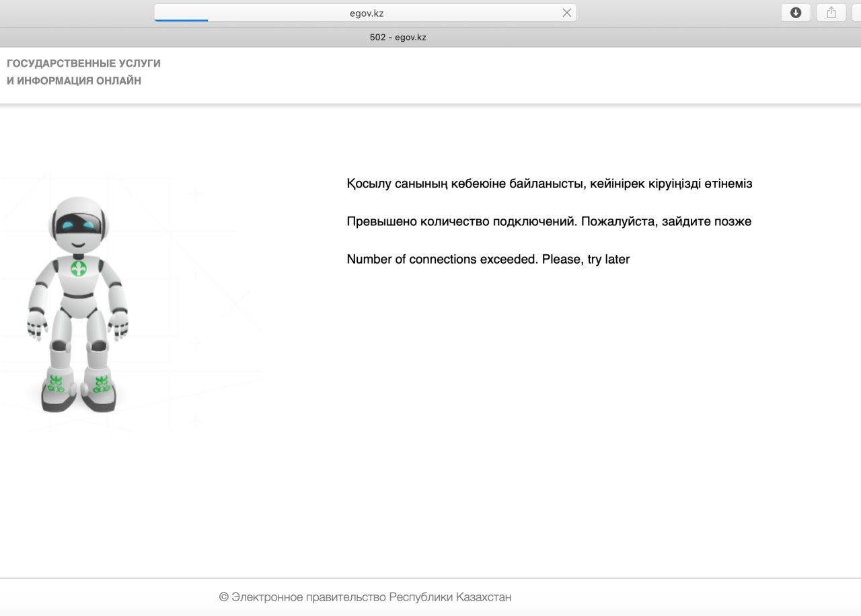Click the 'ГОСУДАРСТВЕННЫЕ УСЛУГИ И ИНФОРМАЦИЯ ОНЛАЙН' header
The height and width of the screenshot is (616, 861).
[x=83, y=72]
